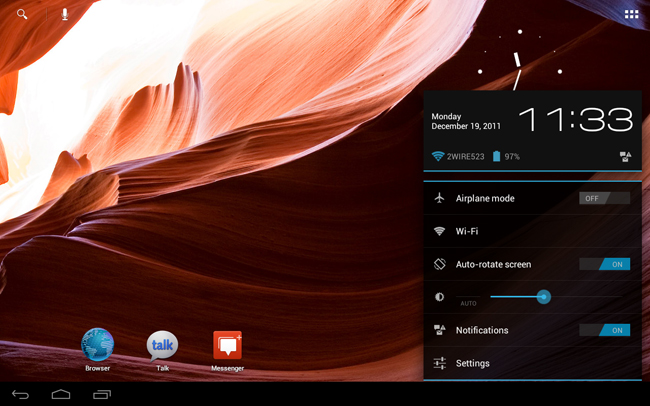Tap the battery 97% indicator
The height and width of the screenshot is (406, 650).
[x=506, y=157]
